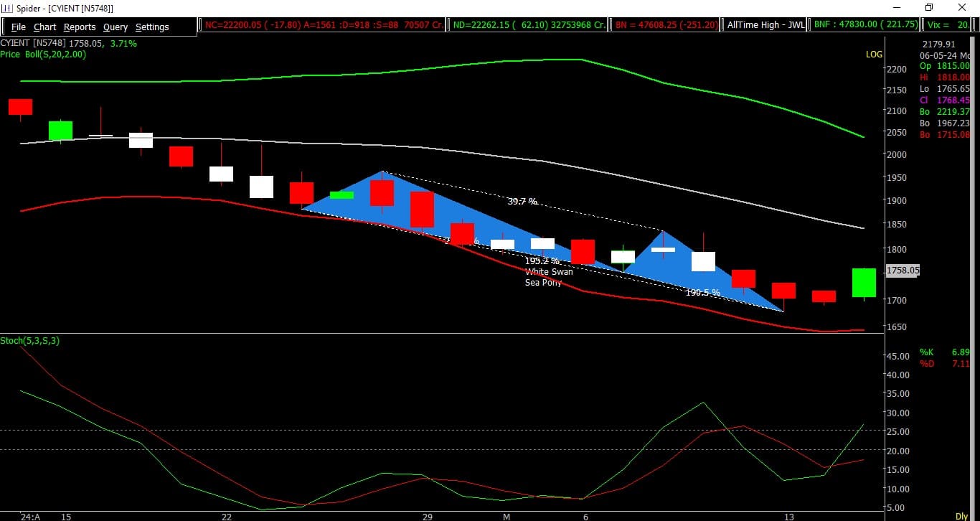The width and height of the screenshot is (980, 521).
Task: Open the Settings menu
Action: click(x=152, y=27)
